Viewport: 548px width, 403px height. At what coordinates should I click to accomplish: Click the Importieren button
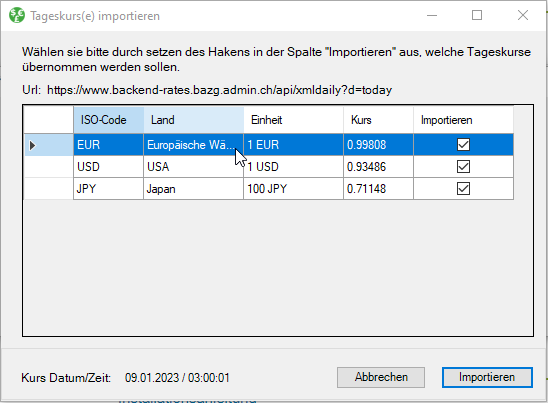(487, 377)
